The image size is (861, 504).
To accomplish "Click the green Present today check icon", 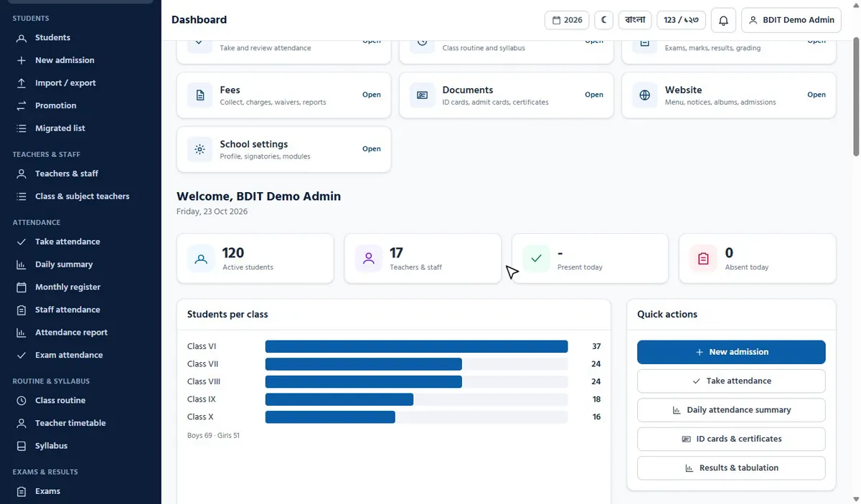I will coord(536,259).
